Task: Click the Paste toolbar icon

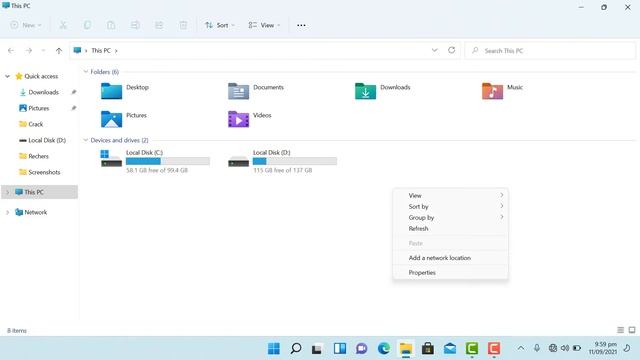Action: pyautogui.click(x=111, y=25)
